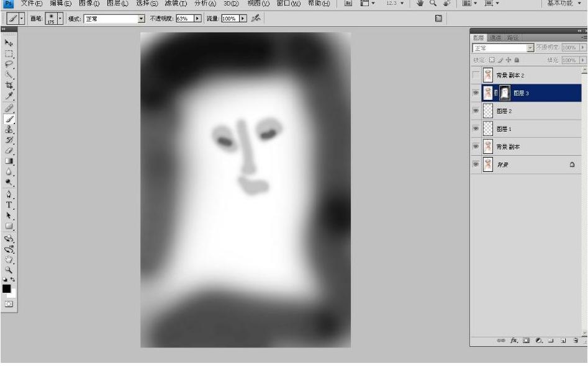Open the 基本功能 workspace dropdown
Screen dimensions: 588x366
[564, 3]
